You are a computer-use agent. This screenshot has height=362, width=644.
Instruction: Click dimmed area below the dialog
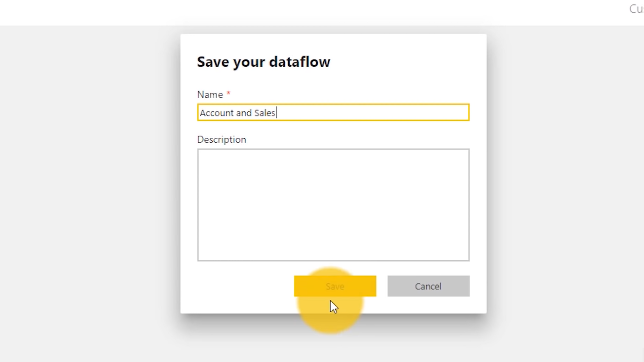(x=333, y=341)
